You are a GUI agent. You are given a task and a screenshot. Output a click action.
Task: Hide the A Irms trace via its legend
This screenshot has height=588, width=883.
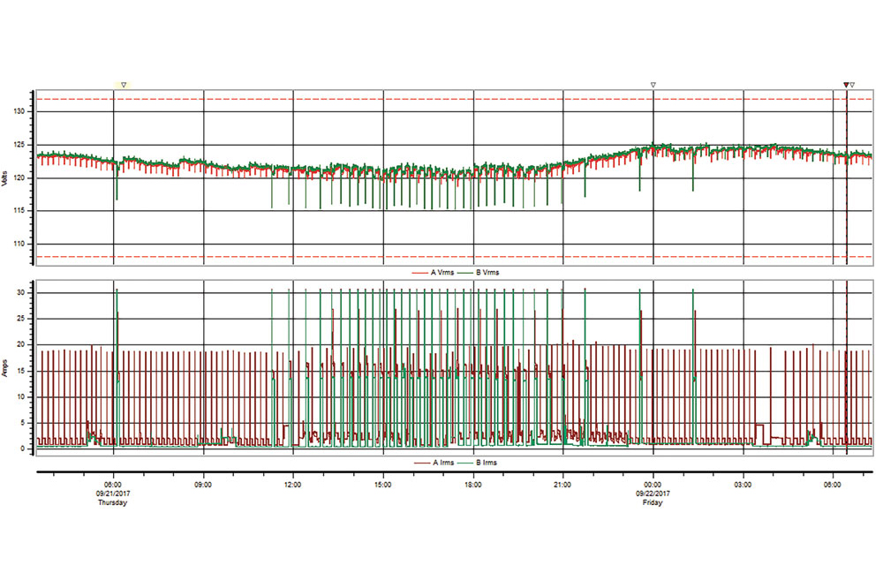[442, 462]
